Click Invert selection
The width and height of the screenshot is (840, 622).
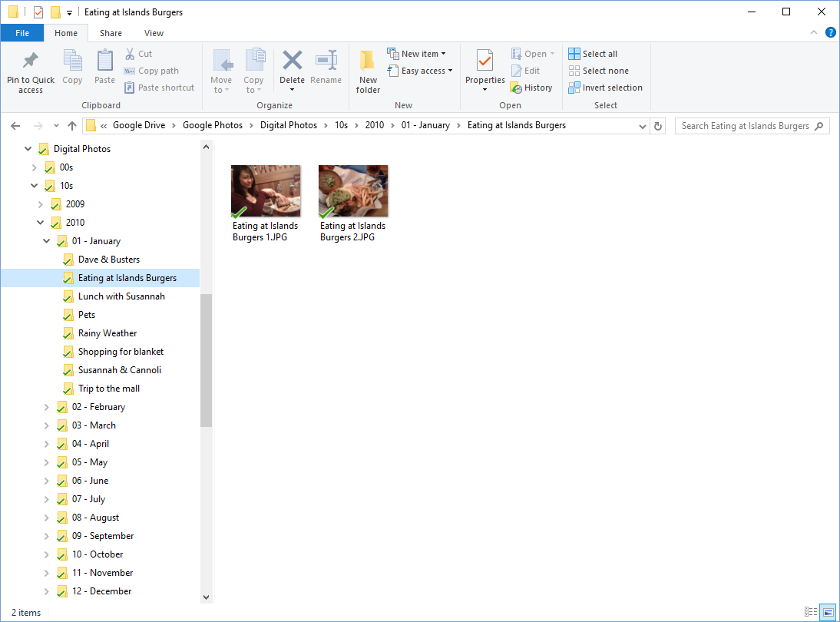click(x=605, y=88)
